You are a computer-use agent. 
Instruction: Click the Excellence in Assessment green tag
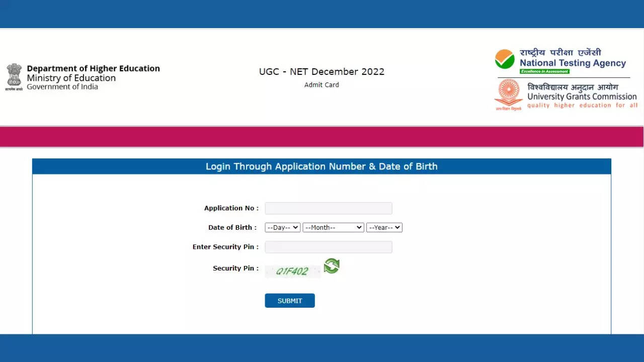pyautogui.click(x=544, y=71)
